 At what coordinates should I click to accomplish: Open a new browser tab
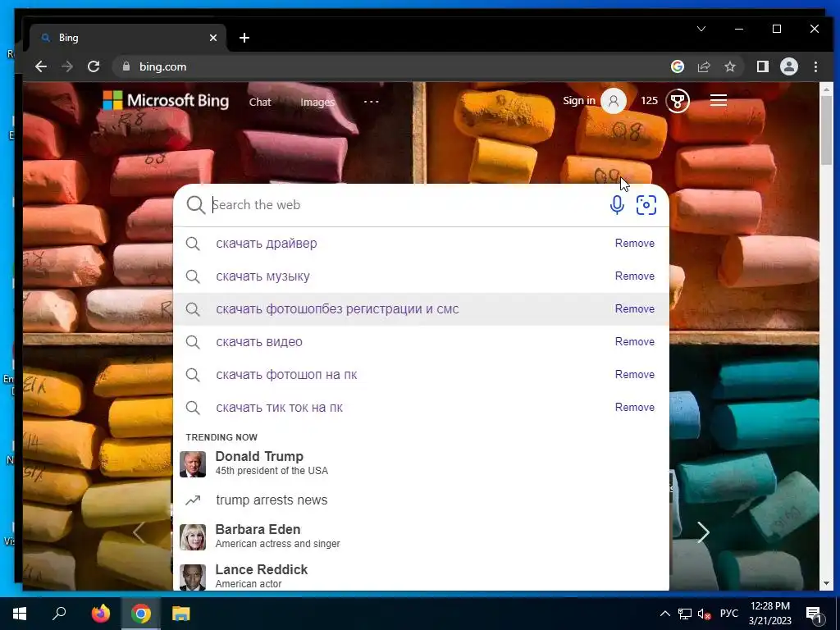pyautogui.click(x=244, y=38)
